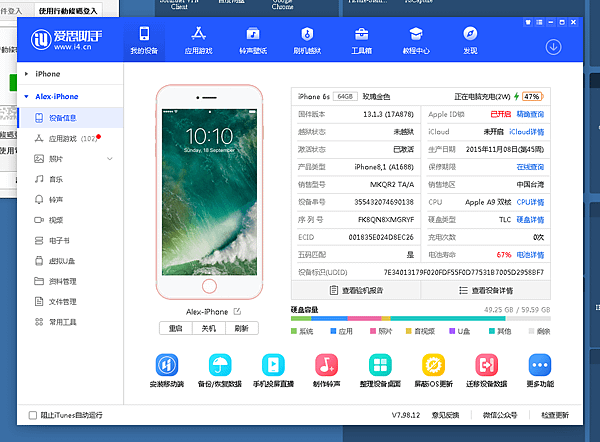The image size is (600, 442).
Task: Select 设备信息 in the sidebar
Action: [x=70, y=118]
